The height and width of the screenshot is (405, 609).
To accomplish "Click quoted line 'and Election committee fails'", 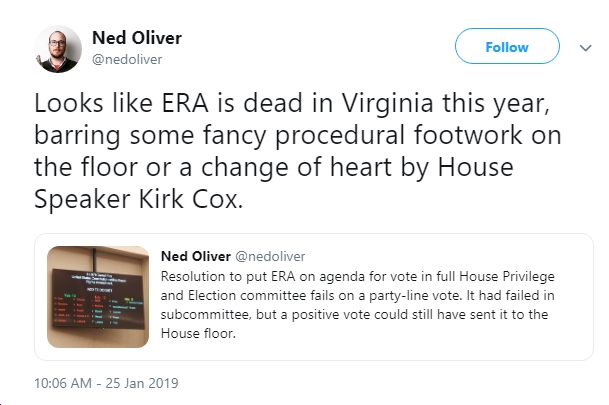I will click(x=357, y=295).
